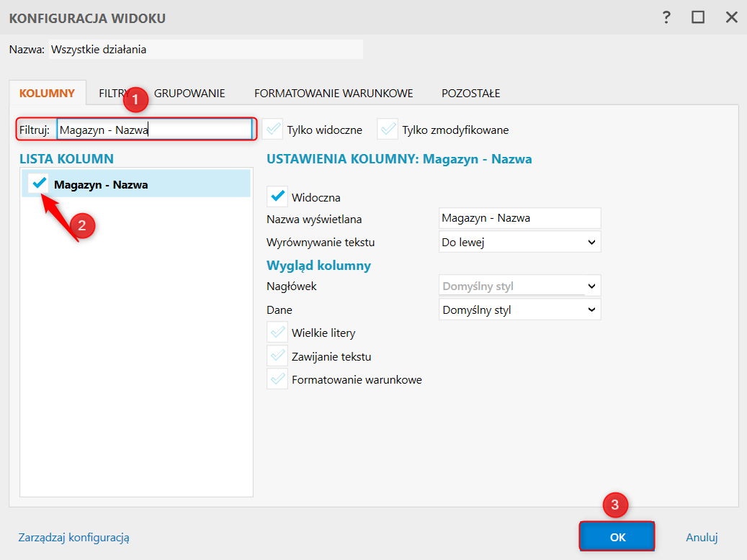Focus the Filtruj search field

(x=154, y=130)
